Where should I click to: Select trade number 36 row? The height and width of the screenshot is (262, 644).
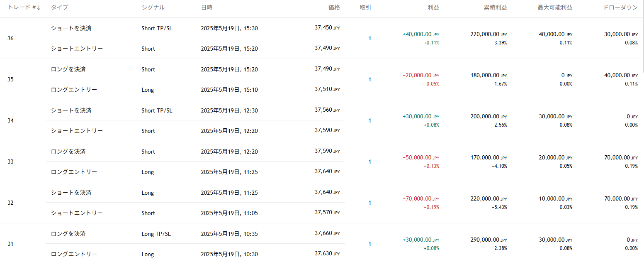click(322, 38)
